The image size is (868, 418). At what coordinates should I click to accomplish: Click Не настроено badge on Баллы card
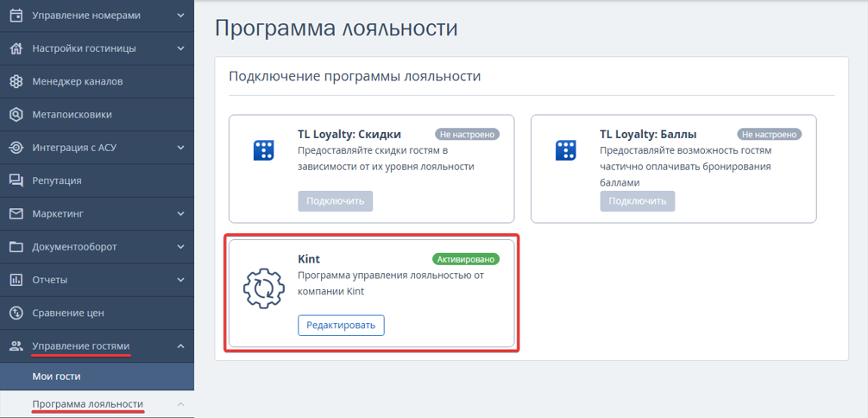tap(769, 134)
